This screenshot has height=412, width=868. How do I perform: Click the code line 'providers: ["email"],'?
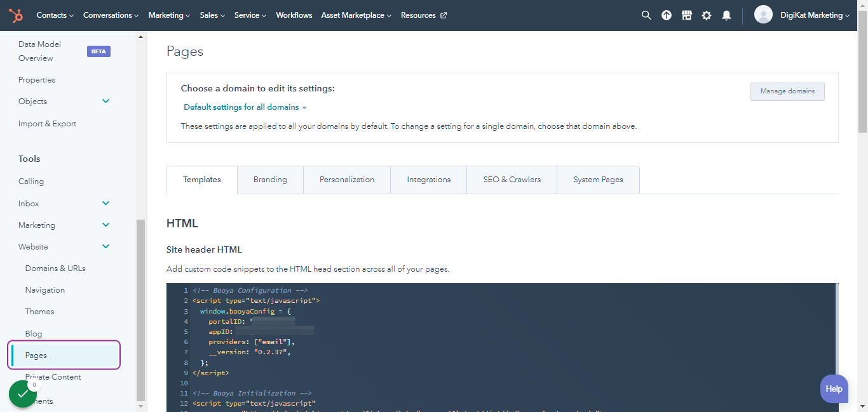252,342
